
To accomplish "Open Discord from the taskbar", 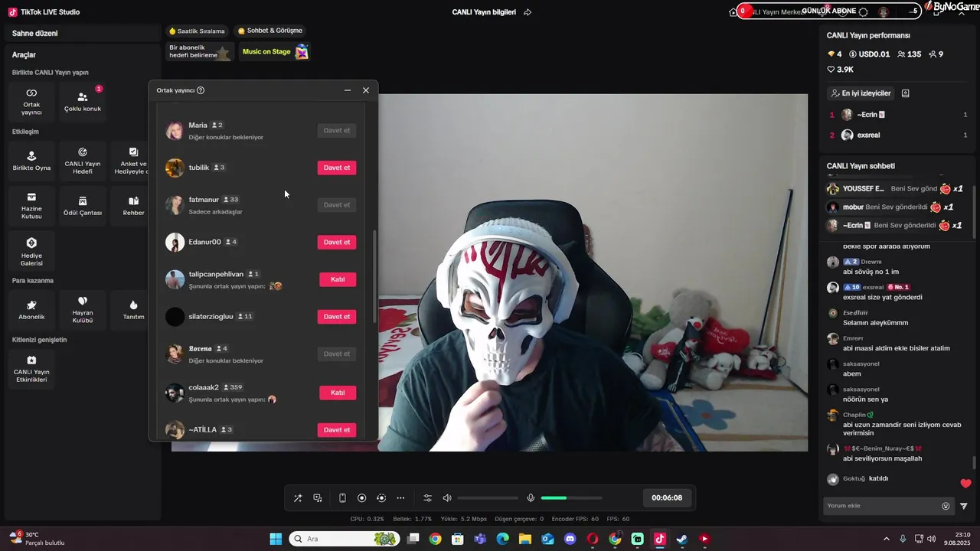I will [x=570, y=539].
